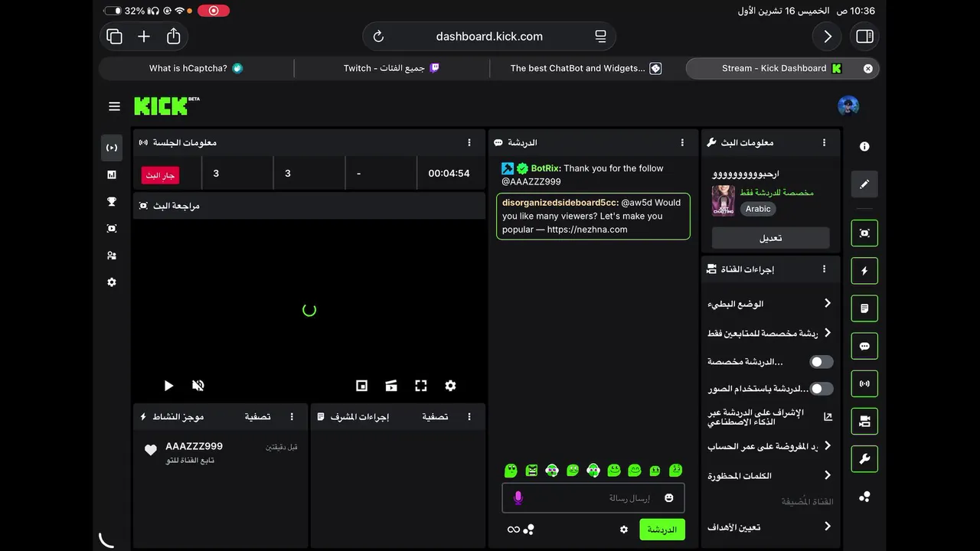This screenshot has width=980, height=551.
Task: Open AI chat moderation external link
Action: click(x=828, y=417)
